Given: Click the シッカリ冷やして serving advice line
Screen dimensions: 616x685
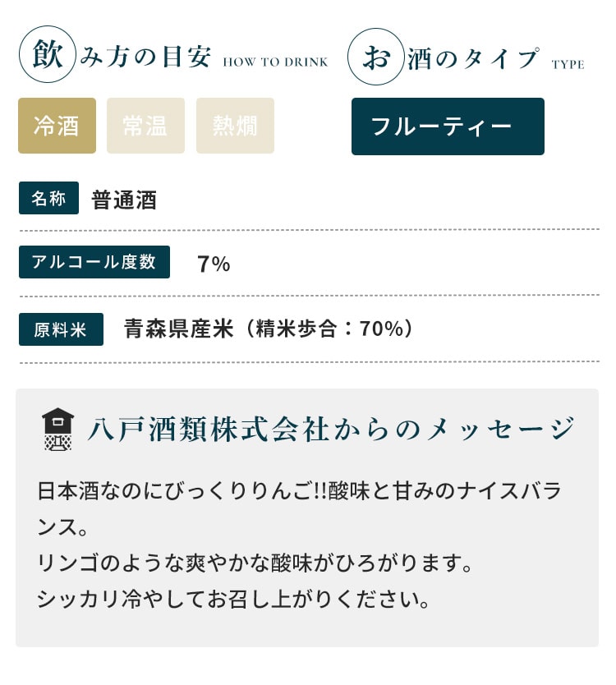Looking at the screenshot, I should 233,600.
